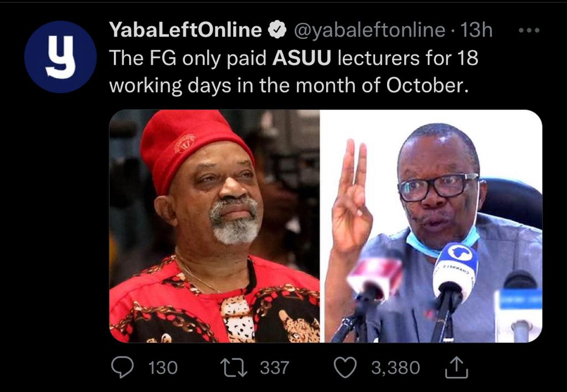
Task: Open the left photo of man in red cap
Action: (214, 226)
